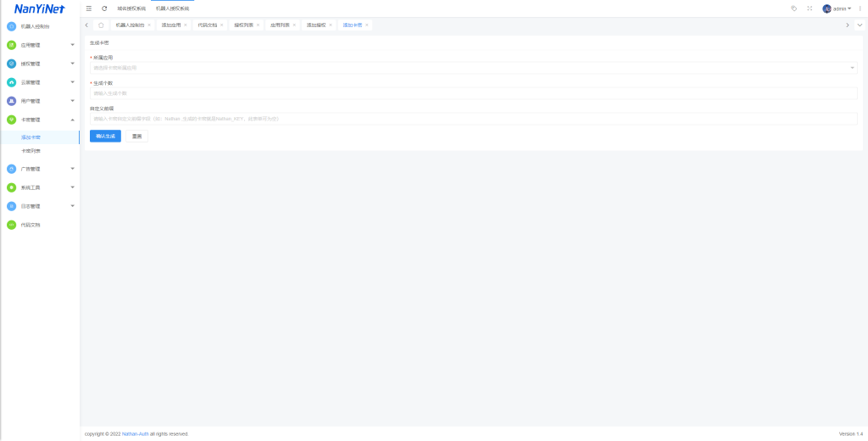Open the 所属应用 select dropdown
This screenshot has height=441, width=868.
(473, 67)
